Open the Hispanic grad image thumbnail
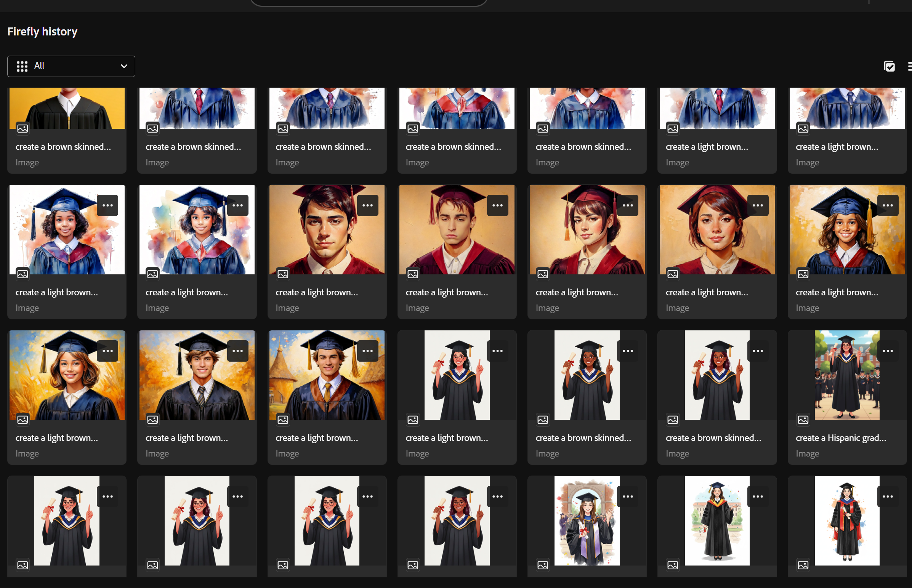Screen dimensions: 912x588 847,375
